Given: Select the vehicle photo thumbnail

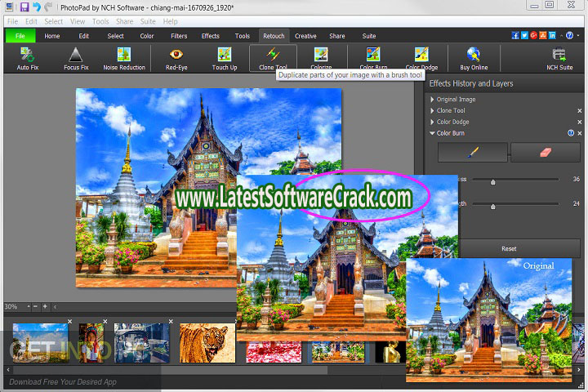Looking at the screenshot, I should click(142, 343).
